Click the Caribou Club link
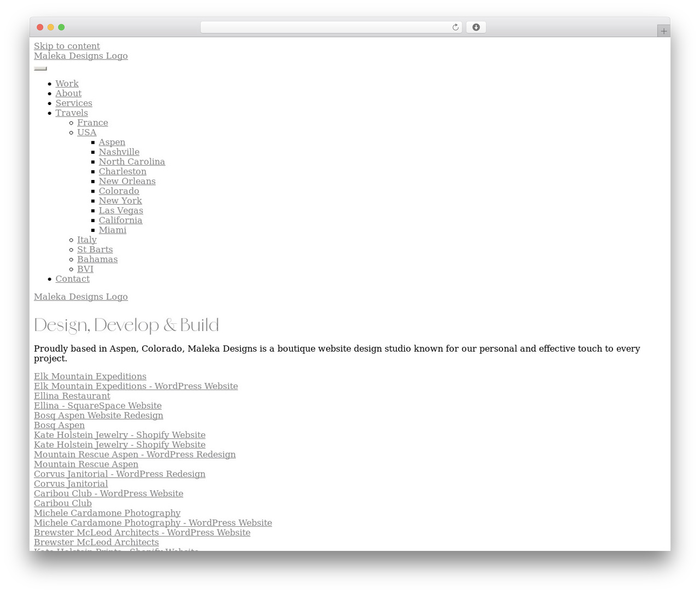This screenshot has height=593, width=700. click(x=63, y=504)
